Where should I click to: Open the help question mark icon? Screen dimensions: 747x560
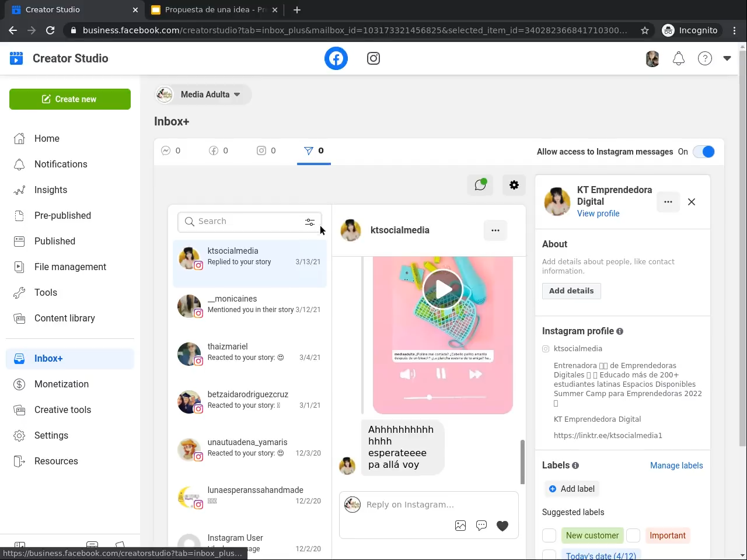point(705,58)
